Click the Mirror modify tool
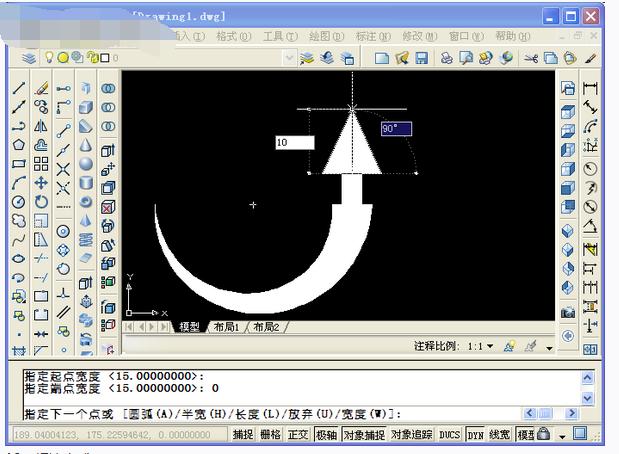The height and width of the screenshot is (454, 619). [x=41, y=127]
